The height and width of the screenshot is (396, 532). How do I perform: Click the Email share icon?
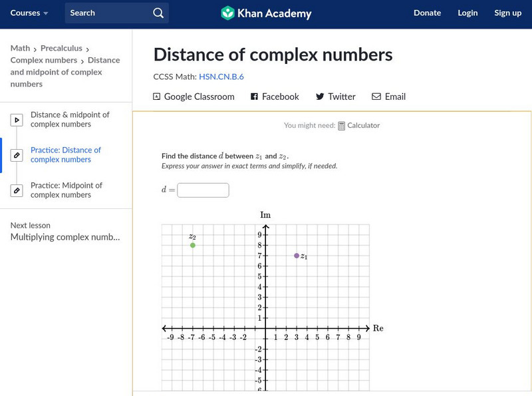[376, 97]
